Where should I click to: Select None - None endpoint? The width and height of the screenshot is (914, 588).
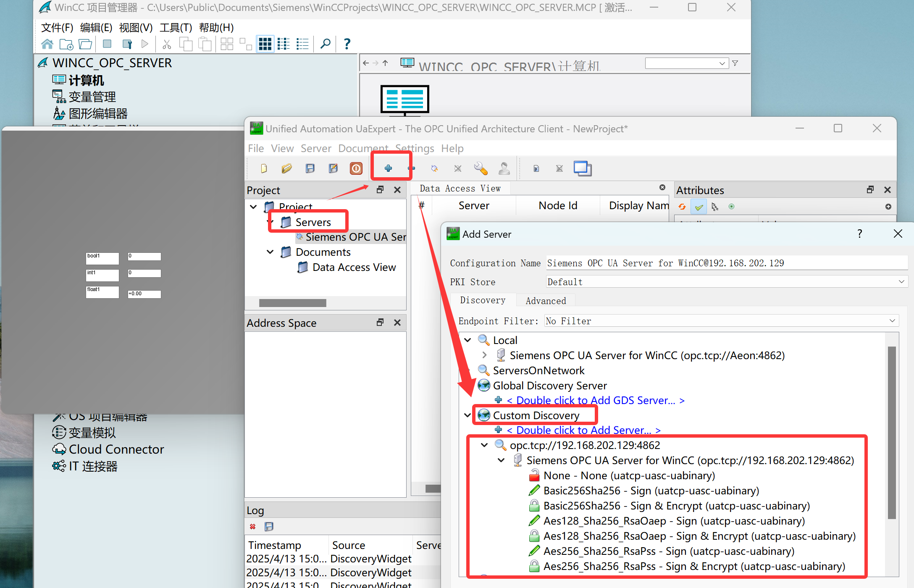tap(629, 475)
